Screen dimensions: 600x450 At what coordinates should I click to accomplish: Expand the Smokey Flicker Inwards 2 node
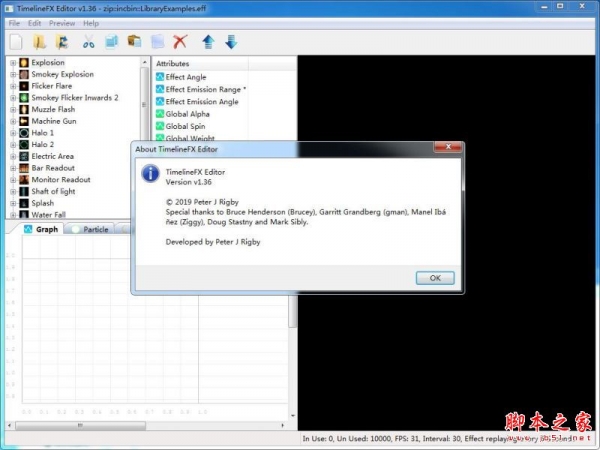coord(13,98)
